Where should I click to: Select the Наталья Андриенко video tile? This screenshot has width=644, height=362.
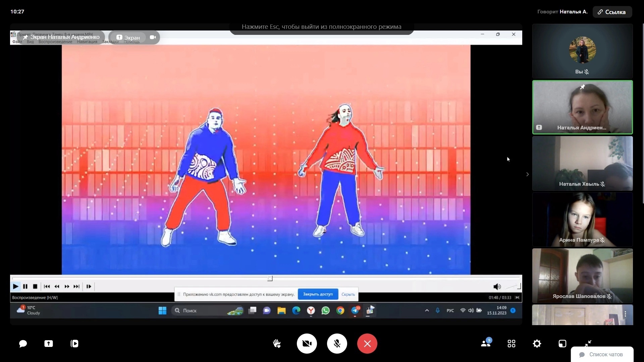click(583, 107)
